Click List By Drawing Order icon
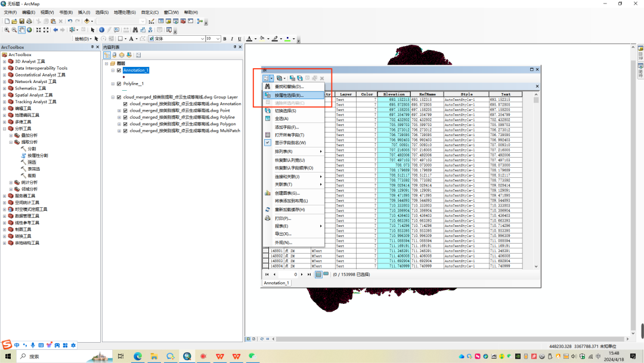The image size is (644, 363). pyautogui.click(x=107, y=55)
